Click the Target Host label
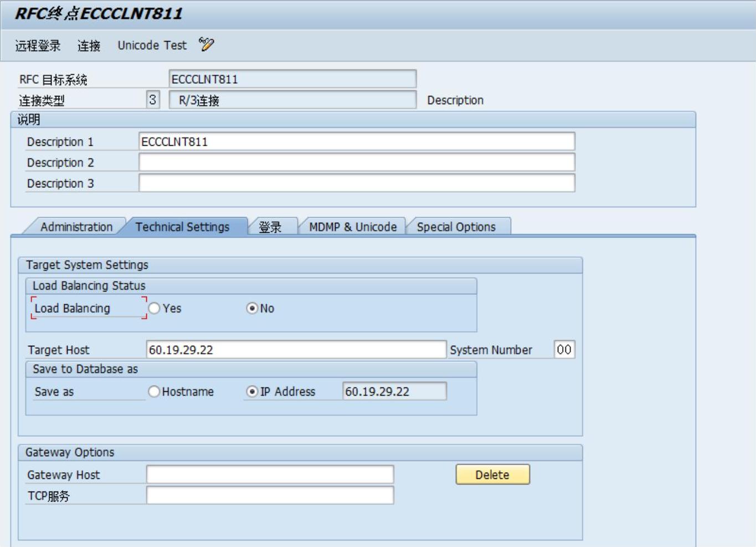Screen dimensions: 756x547 [x=59, y=350]
